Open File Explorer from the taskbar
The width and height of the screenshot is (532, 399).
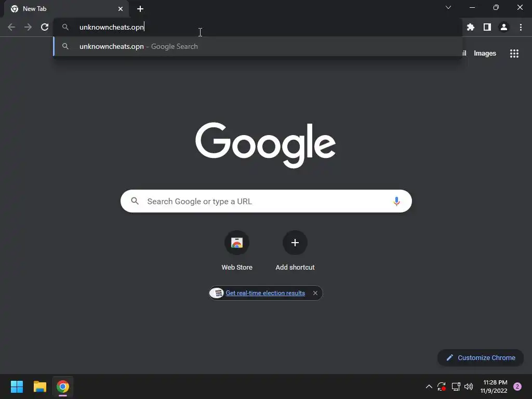pyautogui.click(x=40, y=387)
